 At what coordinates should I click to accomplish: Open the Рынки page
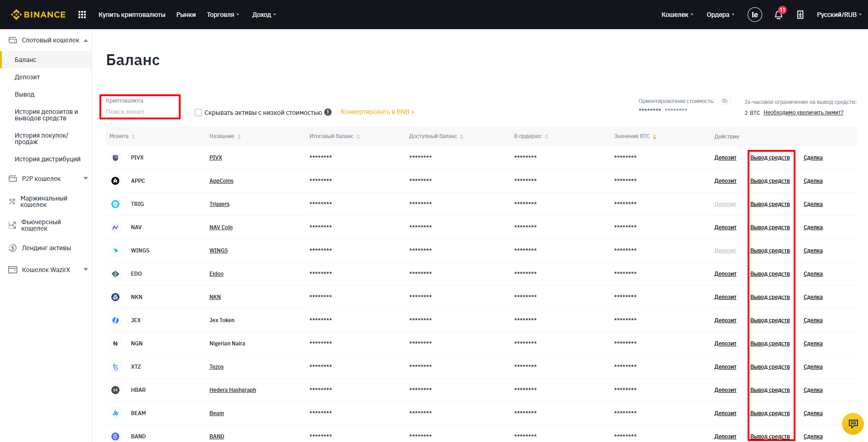point(186,15)
